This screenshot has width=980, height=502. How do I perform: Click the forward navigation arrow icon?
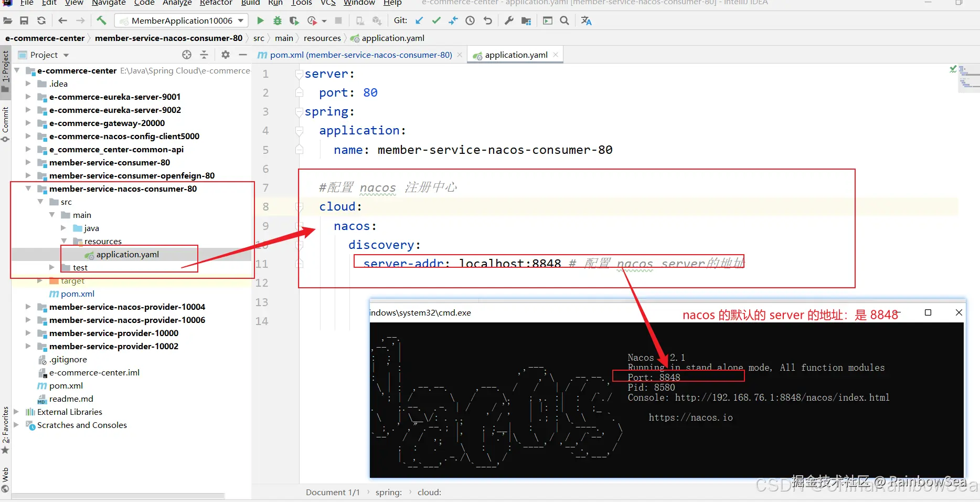pyautogui.click(x=80, y=20)
